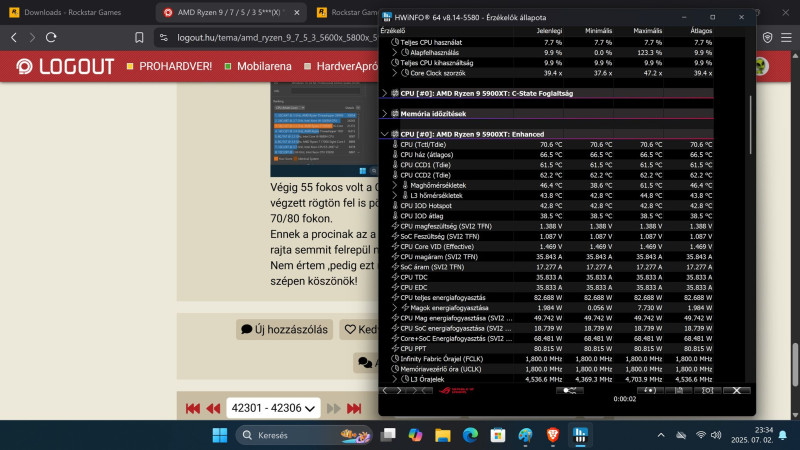Open Microsoft Edge from the taskbar
This screenshot has height=450, width=800.
pos(470,435)
